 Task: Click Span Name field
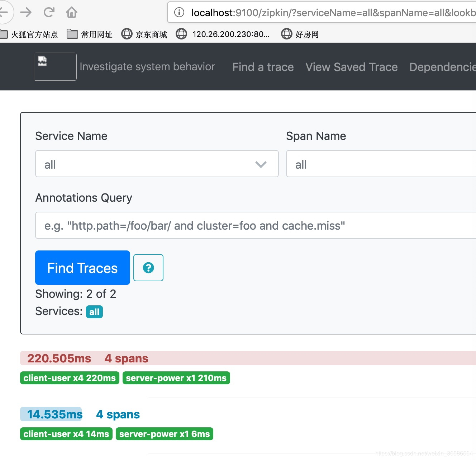381,164
